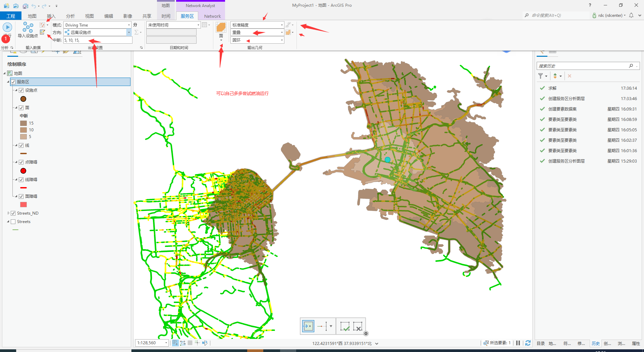The width and height of the screenshot is (644, 352).
Task: Click the ArcGIS Pro help button
Action: click(x=590, y=5)
